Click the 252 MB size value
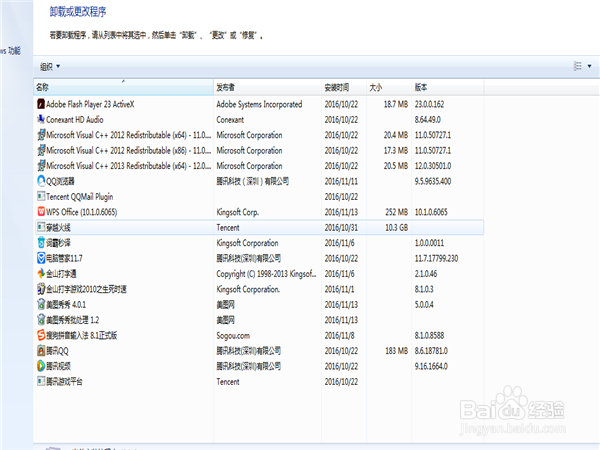The width and height of the screenshot is (600, 450). [396, 212]
